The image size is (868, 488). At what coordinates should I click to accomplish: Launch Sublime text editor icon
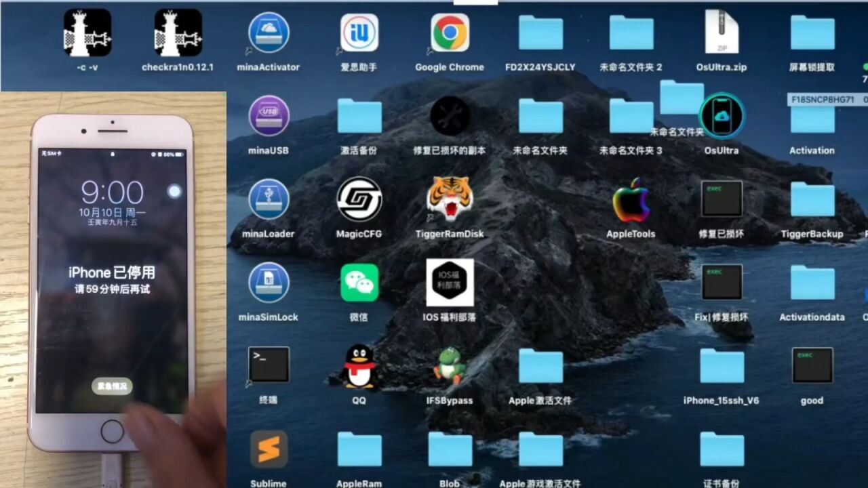(269, 449)
